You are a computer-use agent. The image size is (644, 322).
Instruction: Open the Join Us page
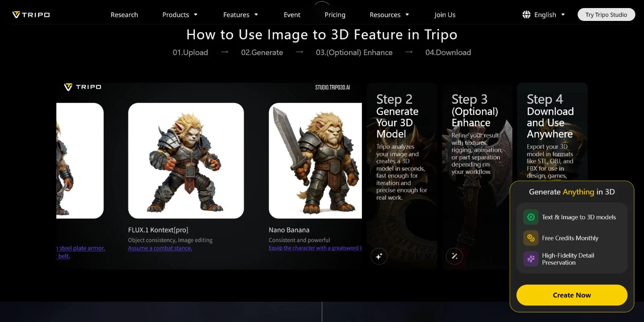445,15
